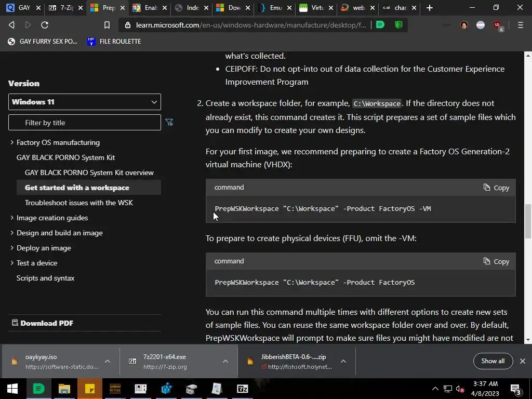Screen dimensions: 532x399
Task: Go back to the previous page
Action: point(11,25)
